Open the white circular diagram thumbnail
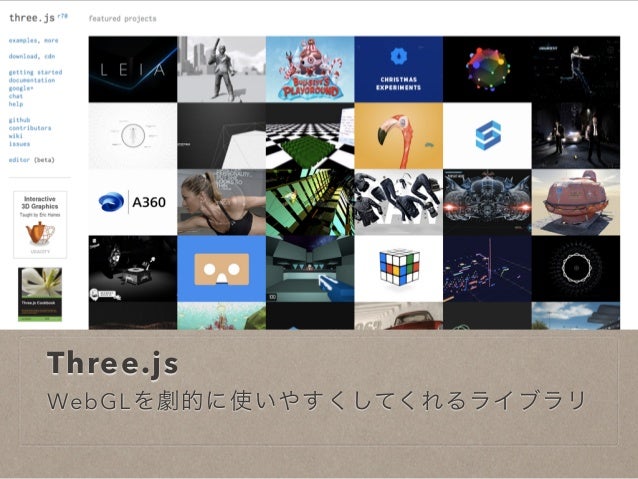Screen dimensions: 638x479 pos(133,136)
